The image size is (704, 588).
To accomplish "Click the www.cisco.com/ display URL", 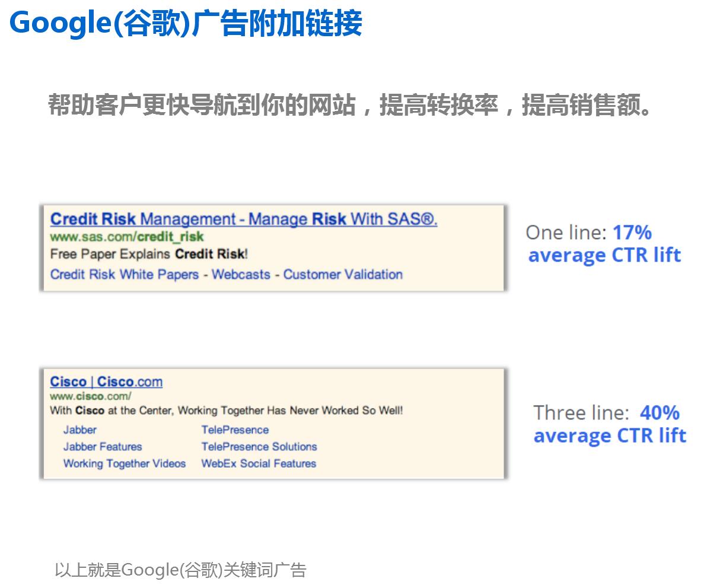I will (90, 396).
